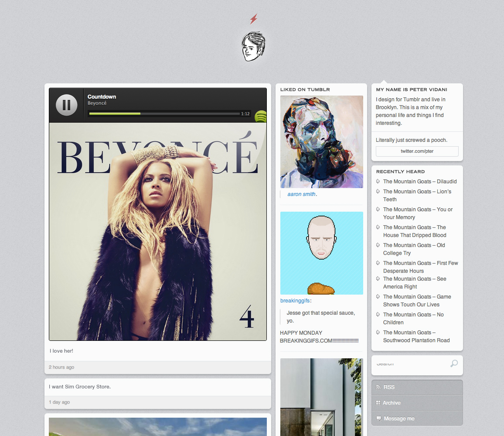Image resolution: width=504 pixels, height=436 pixels.
Task: Click the tag icon beside House That Dripped Blood
Action: point(378,227)
